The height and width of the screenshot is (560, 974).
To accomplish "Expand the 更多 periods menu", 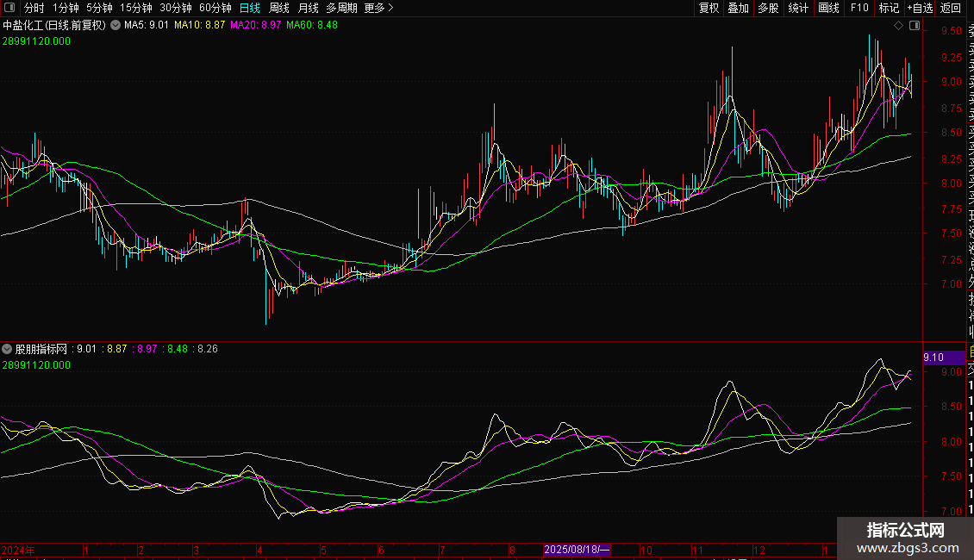I will coord(378,8).
